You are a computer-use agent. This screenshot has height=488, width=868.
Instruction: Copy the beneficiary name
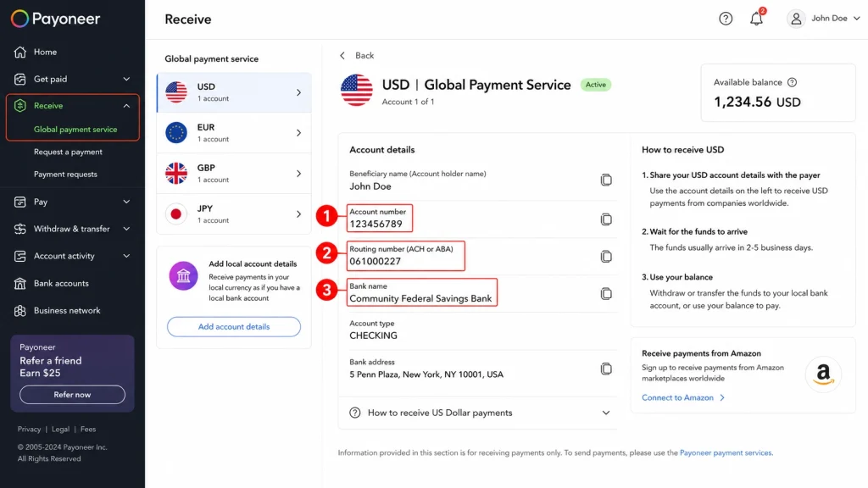pyautogui.click(x=606, y=180)
